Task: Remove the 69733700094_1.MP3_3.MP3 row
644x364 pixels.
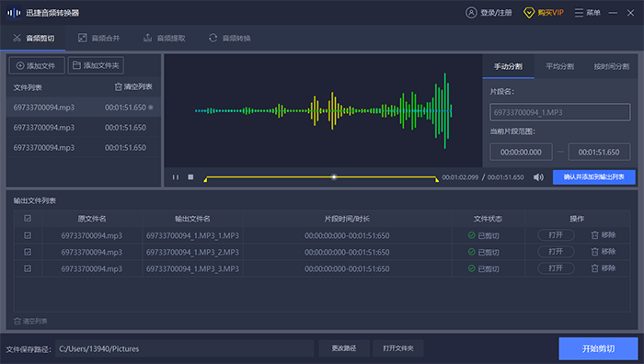Action: coord(603,268)
